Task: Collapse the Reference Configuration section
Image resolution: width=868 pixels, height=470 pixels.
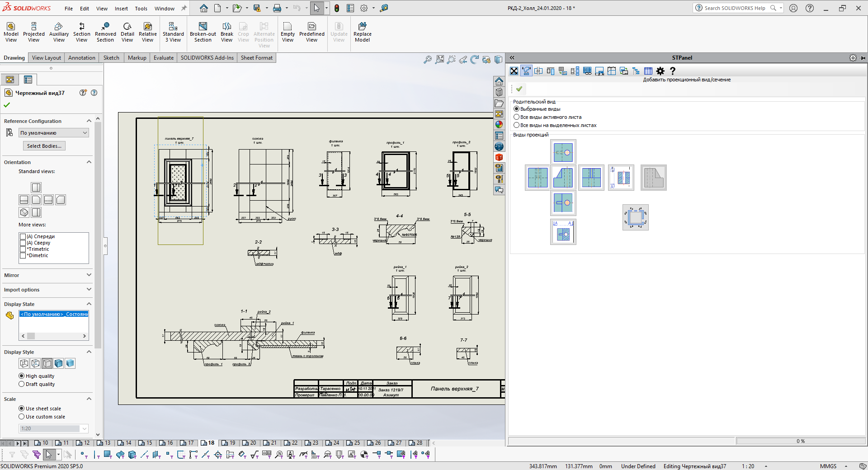Action: (x=89, y=121)
